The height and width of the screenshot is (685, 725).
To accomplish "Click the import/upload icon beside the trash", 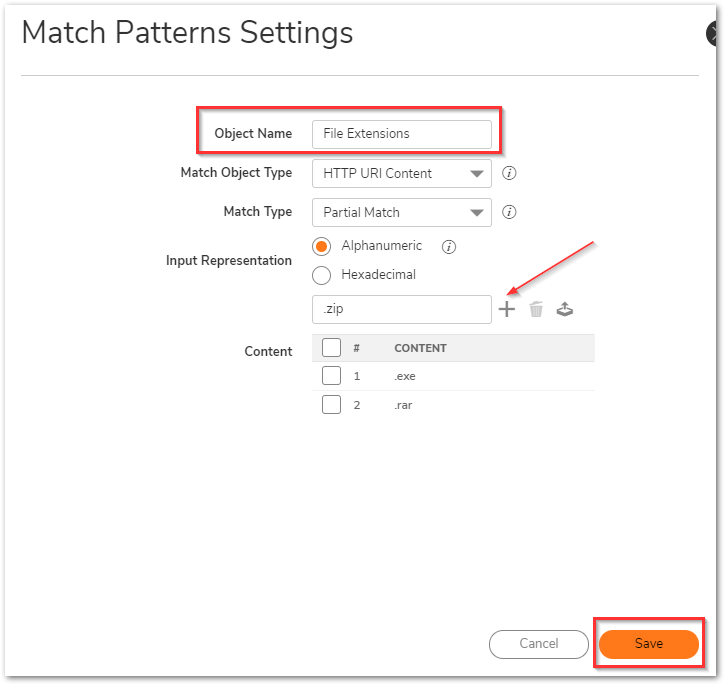I will pyautogui.click(x=565, y=310).
